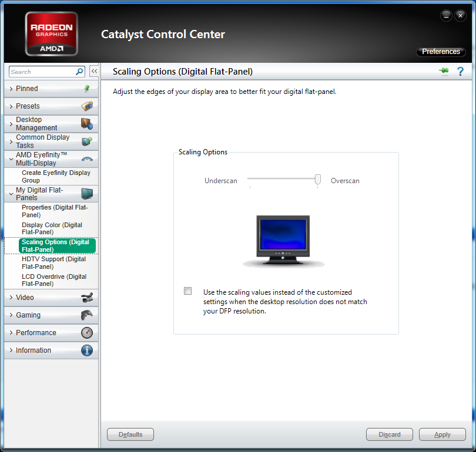Click the Presets camera icon
Image resolution: width=476 pixels, height=452 pixels.
pos(87,106)
